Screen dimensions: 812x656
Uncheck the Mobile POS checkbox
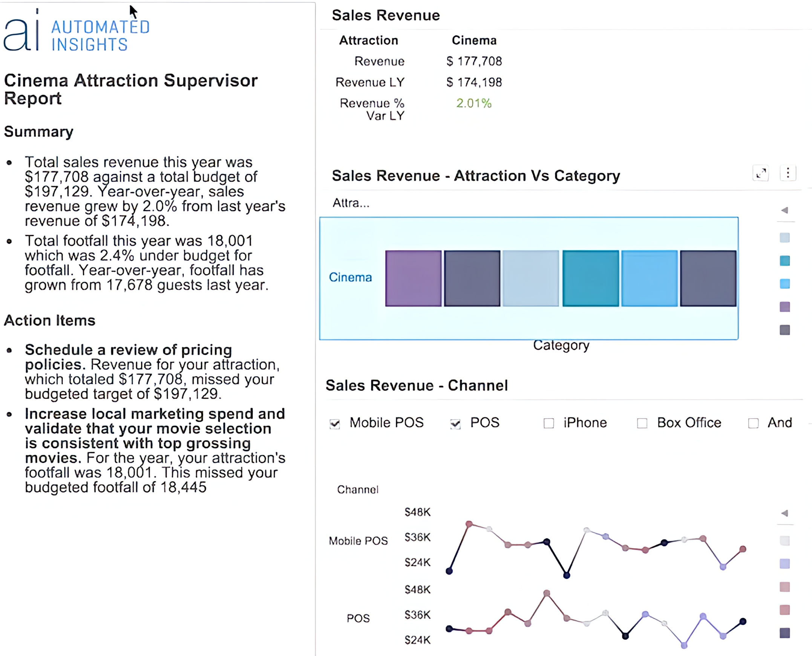click(334, 424)
